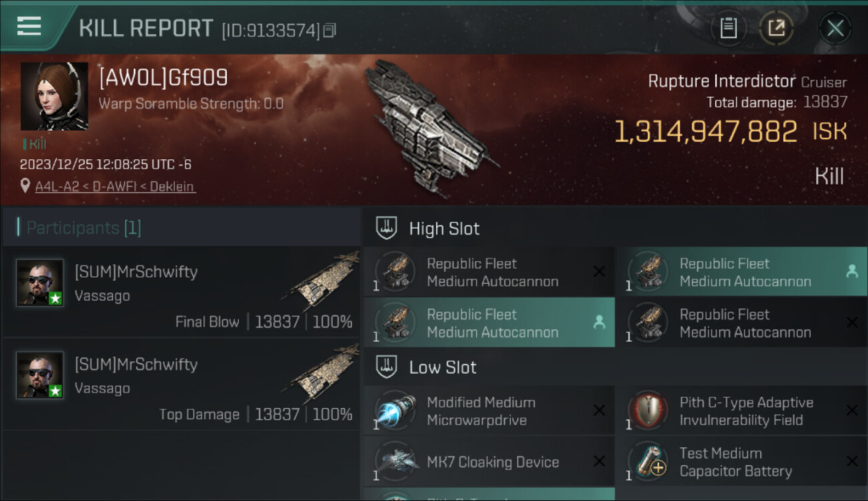Screen dimensions: 868x501
Task: Click the High Slot section header
Action: (x=444, y=228)
